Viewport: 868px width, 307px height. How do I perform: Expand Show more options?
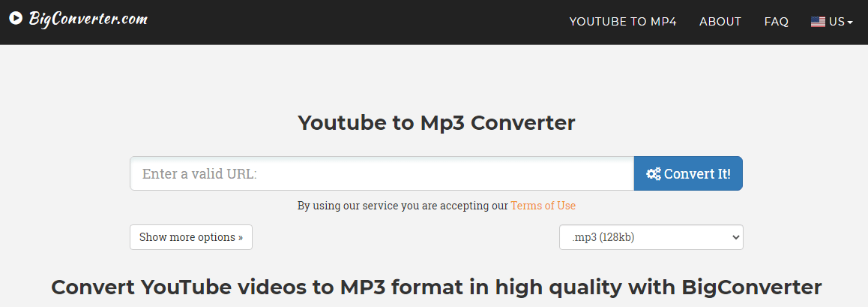click(191, 237)
